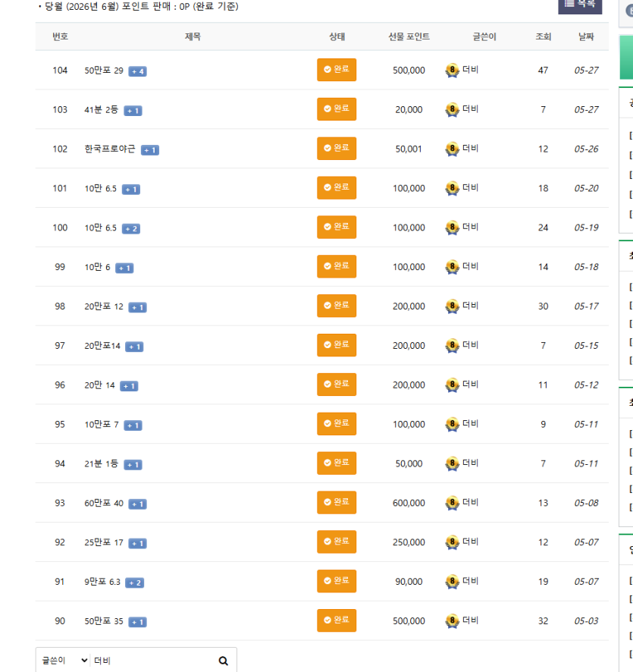
Task: Click author name 더비 on row 97
Action: (470, 345)
